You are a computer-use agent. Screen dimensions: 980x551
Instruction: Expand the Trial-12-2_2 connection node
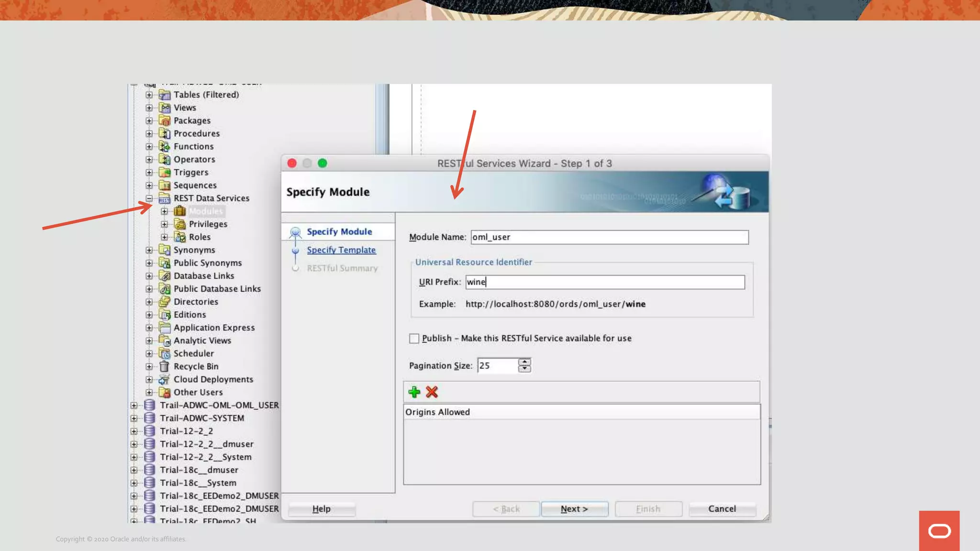coord(134,431)
